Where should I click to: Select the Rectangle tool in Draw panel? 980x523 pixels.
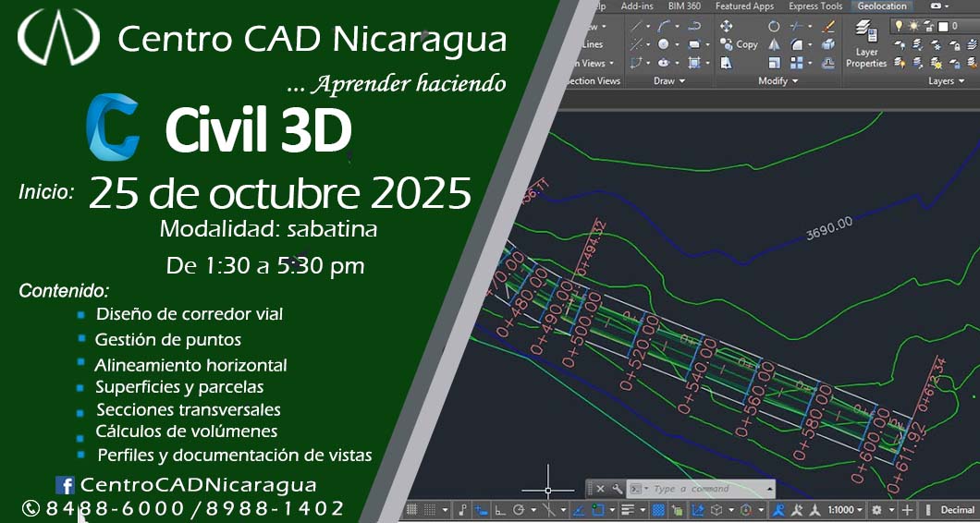tap(694, 44)
